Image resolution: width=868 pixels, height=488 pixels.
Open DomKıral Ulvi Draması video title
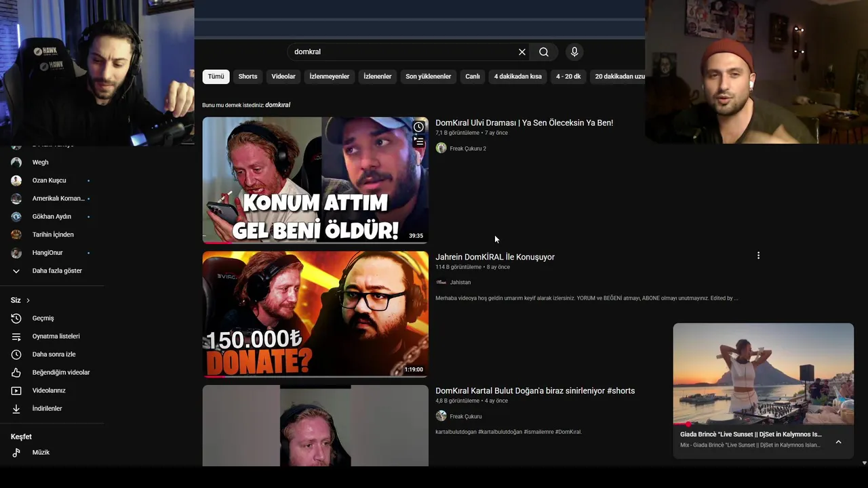524,123
